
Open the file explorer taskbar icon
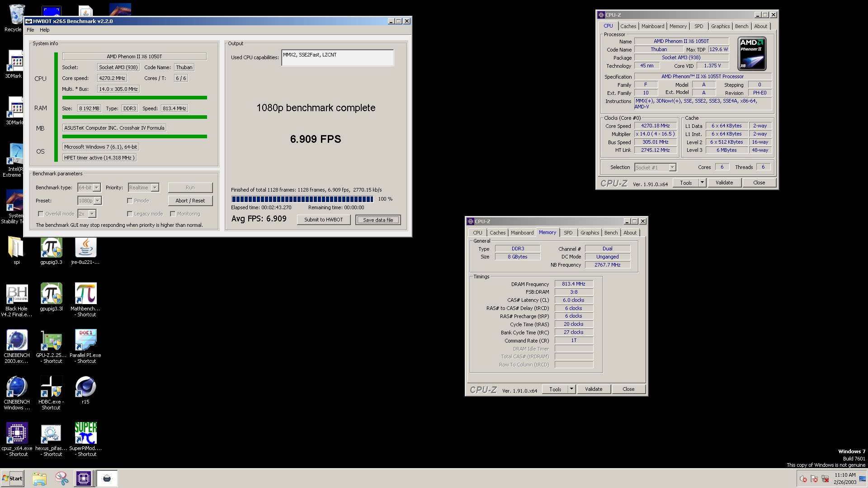point(39,479)
